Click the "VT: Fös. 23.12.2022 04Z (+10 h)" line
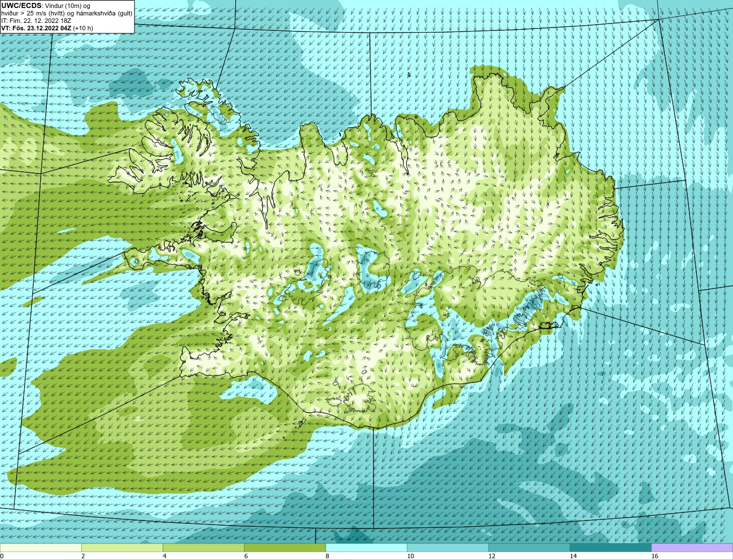Screen dimensions: 733x560 tap(47, 28)
